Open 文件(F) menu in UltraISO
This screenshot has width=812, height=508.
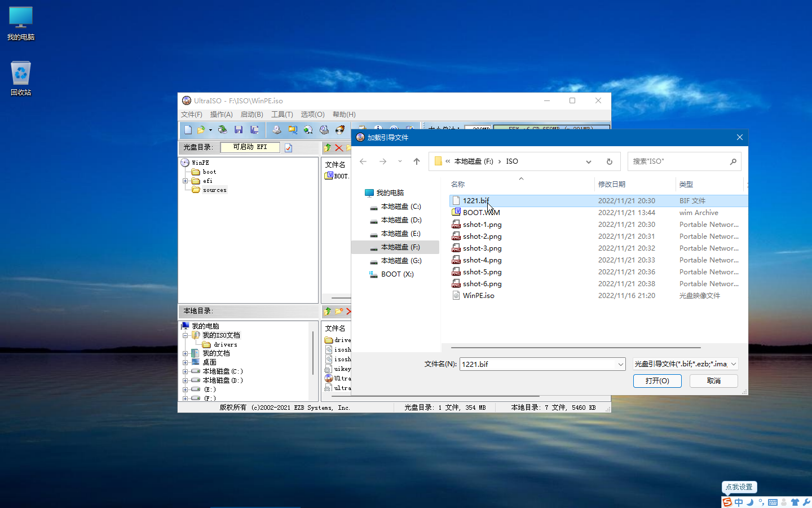click(192, 115)
